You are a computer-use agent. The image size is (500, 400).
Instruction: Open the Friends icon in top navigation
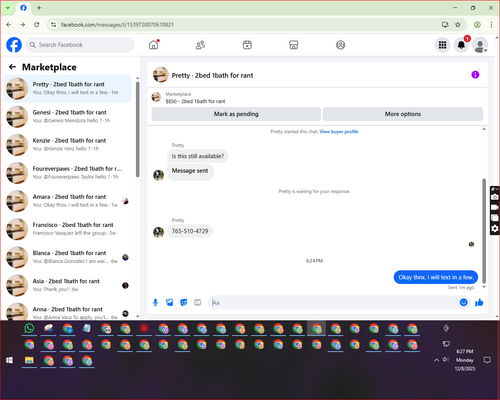pos(200,45)
